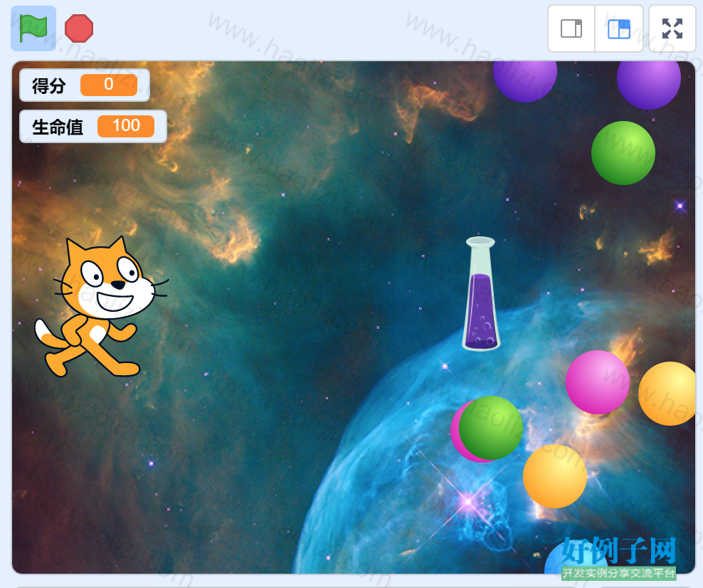Click the purple ball above the potion flask

pos(525,81)
